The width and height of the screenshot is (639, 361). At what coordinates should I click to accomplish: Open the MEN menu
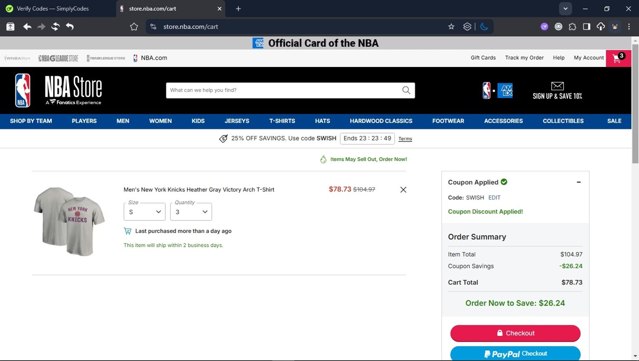point(123,121)
